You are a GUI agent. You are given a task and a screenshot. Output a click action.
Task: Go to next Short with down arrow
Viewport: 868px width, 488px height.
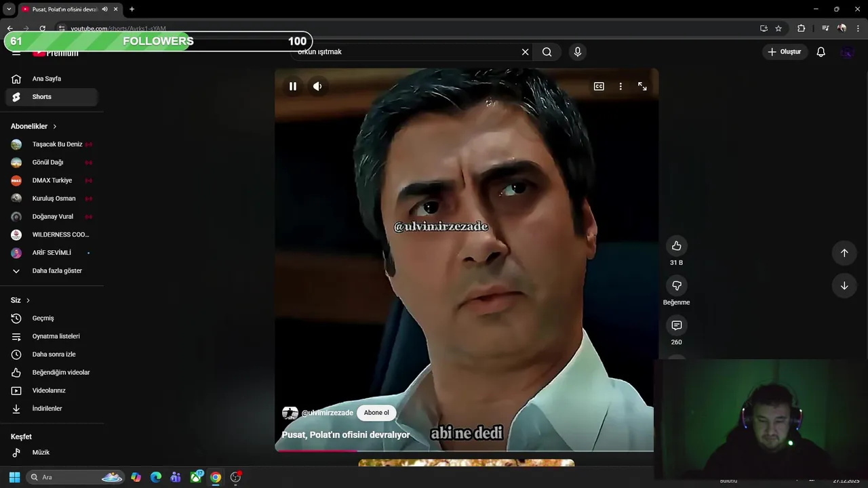pyautogui.click(x=844, y=285)
